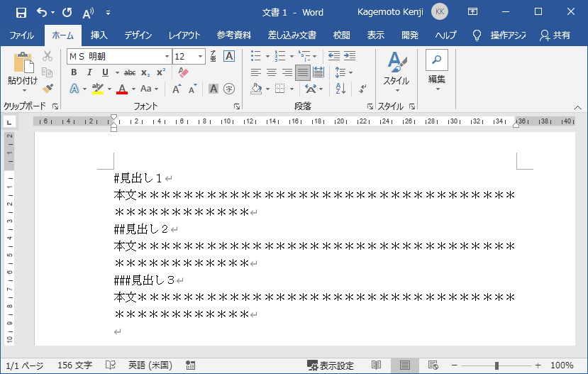Open borders dropdown arrow
588x374 pixels.
[x=292, y=89]
